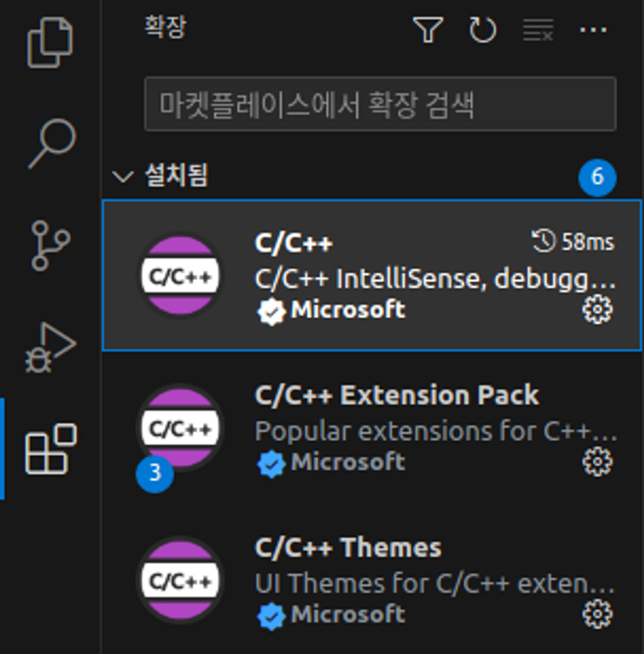Filter extensions using the funnel icon
The width and height of the screenshot is (644, 654).
[x=428, y=30]
